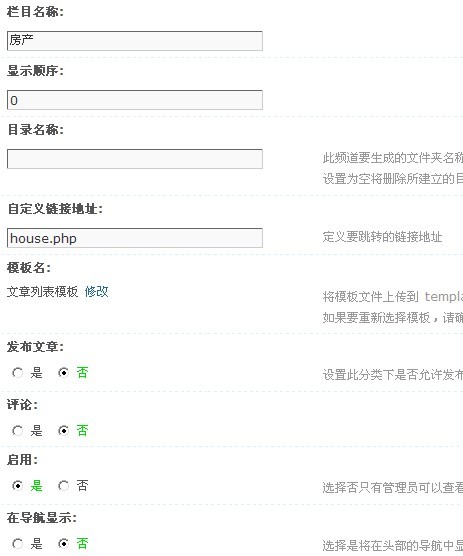The height and width of the screenshot is (556, 463).
Task: Select 否 radio for 发布文章
Action: coord(63,373)
